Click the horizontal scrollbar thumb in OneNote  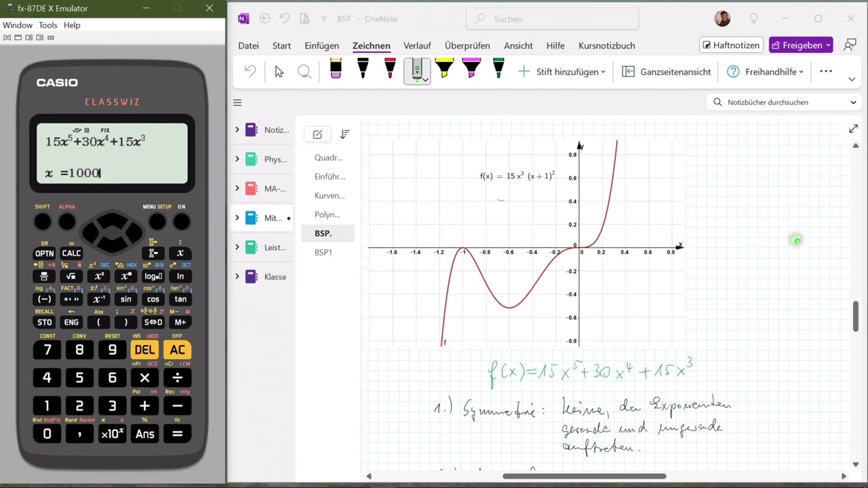coord(585,476)
